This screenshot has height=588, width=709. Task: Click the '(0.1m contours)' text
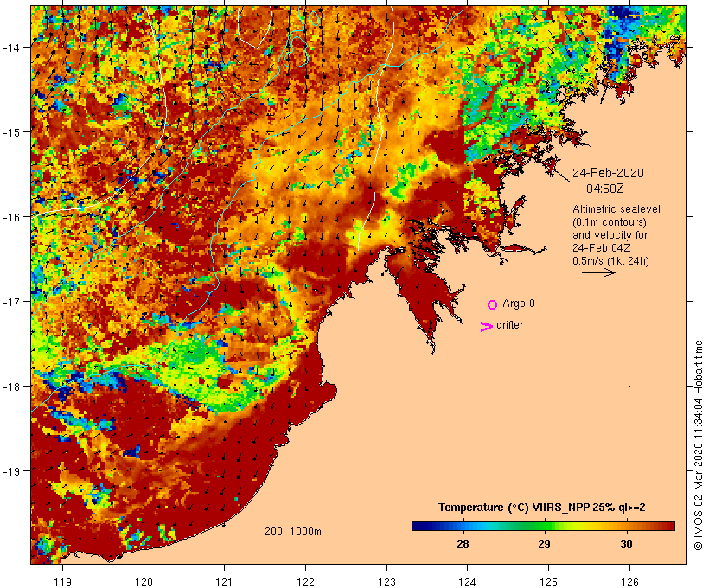click(x=609, y=222)
